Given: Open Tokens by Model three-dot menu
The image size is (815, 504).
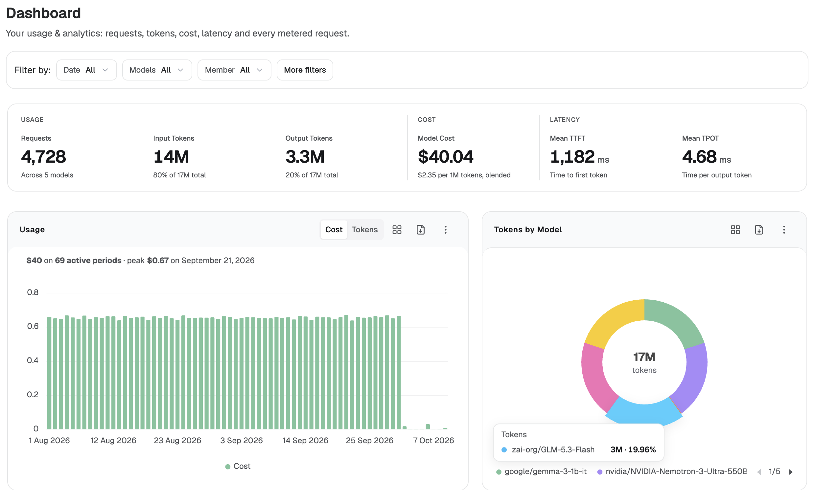Looking at the screenshot, I should click(784, 229).
